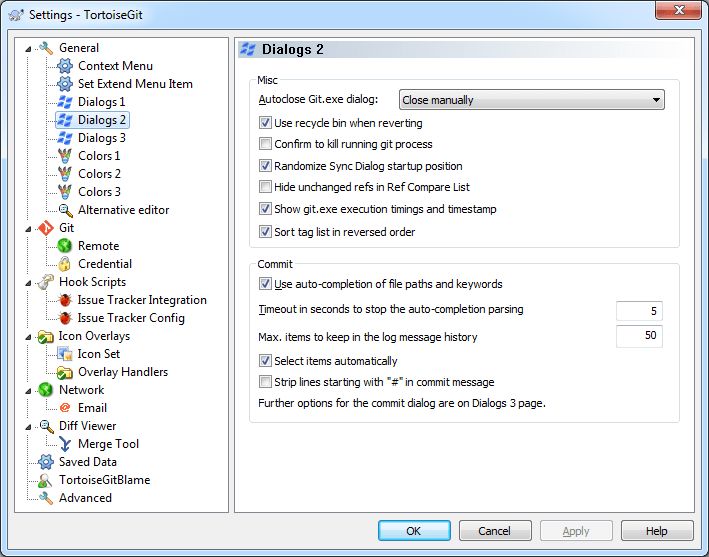
Task: Go to the Saved Data page
Action: pos(88,462)
